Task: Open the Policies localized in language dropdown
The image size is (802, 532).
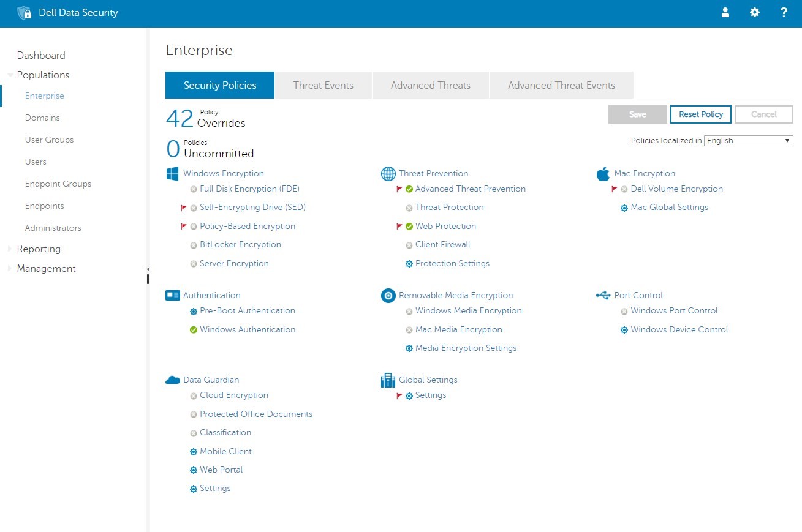Action: pyautogui.click(x=748, y=141)
